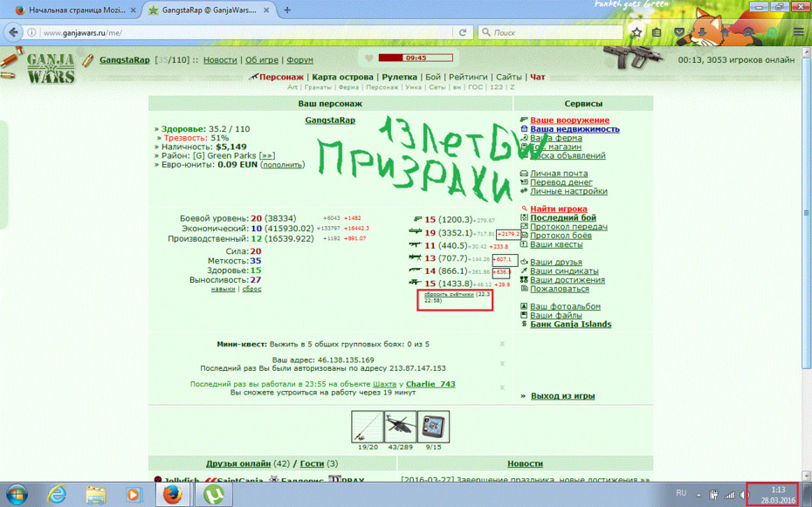Switch the RU input language indicator
This screenshot has width=812, height=507.
tap(681, 493)
